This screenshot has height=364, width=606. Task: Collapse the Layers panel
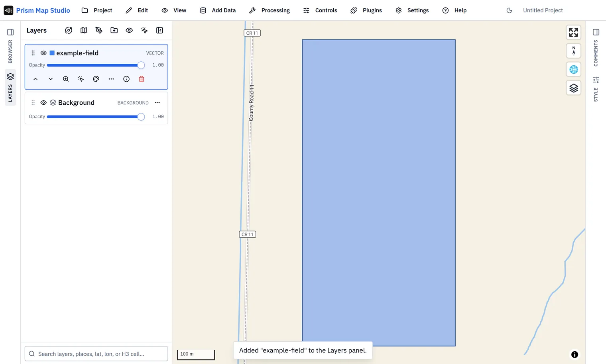[x=159, y=30]
